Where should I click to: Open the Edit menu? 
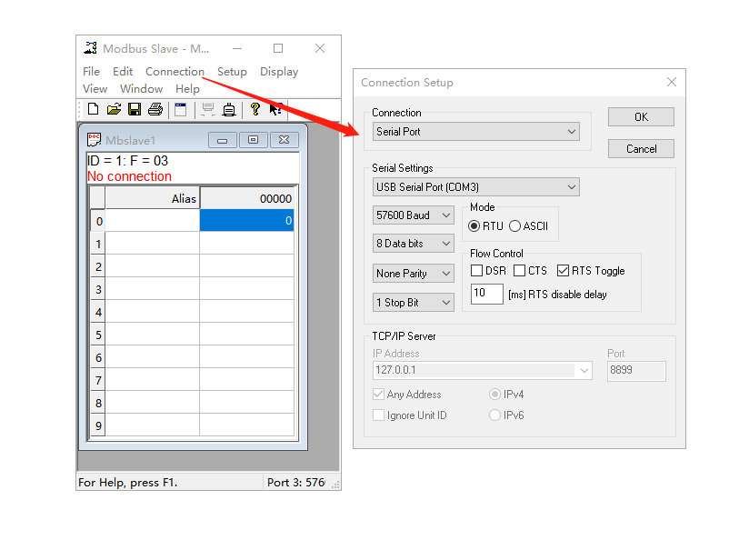pyautogui.click(x=123, y=72)
